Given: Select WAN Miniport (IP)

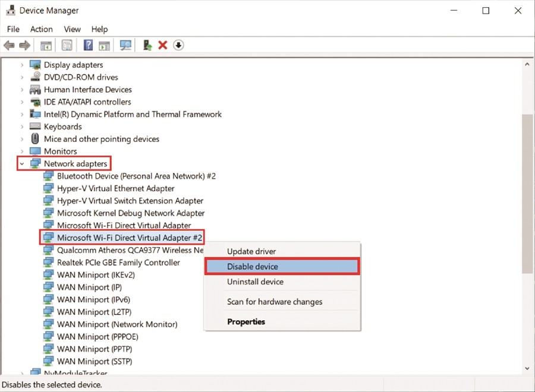Looking at the screenshot, I should 89,287.
